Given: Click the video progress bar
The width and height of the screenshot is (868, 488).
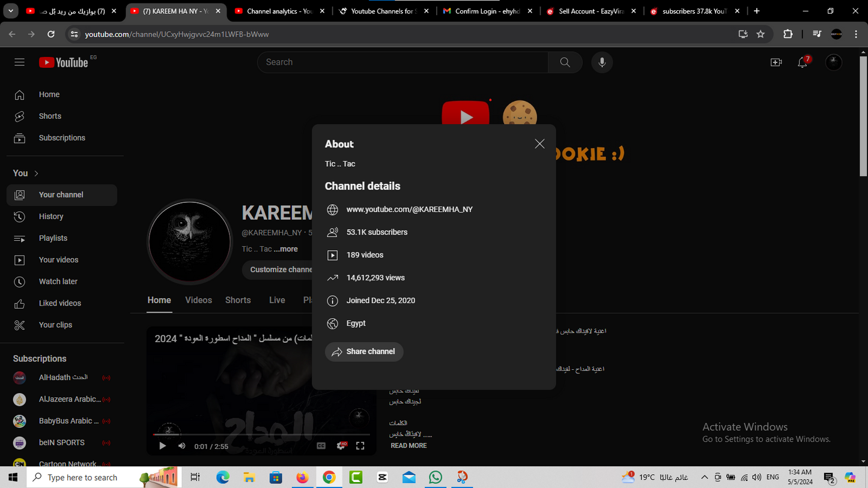Looking at the screenshot, I should [x=261, y=433].
